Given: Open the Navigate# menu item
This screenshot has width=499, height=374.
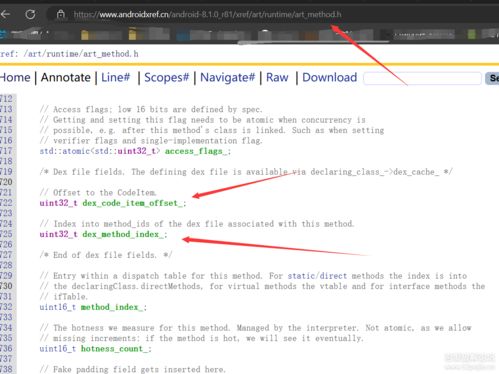Looking at the screenshot, I should (x=227, y=78).
